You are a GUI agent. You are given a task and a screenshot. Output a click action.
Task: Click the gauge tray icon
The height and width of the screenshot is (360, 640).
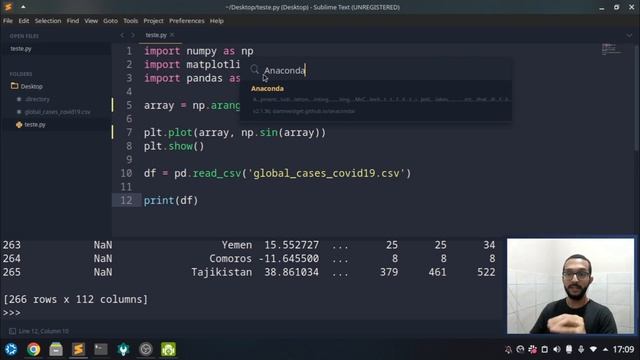point(520,349)
